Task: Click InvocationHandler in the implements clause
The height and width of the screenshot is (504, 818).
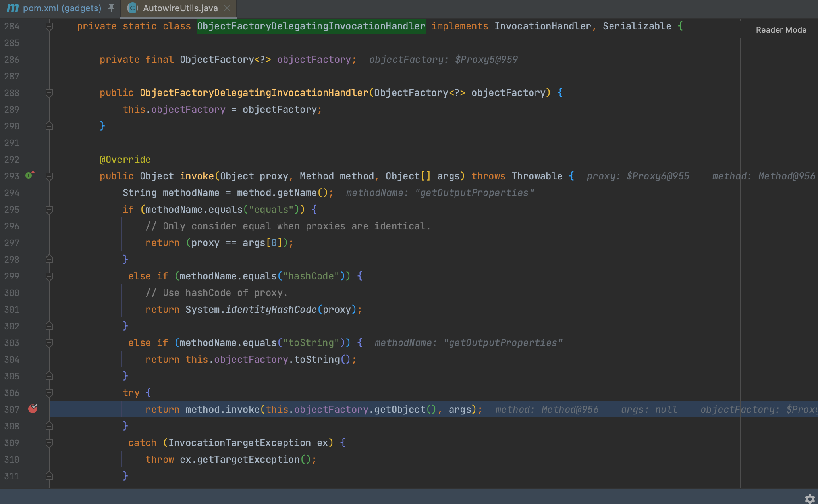Action: (542, 26)
